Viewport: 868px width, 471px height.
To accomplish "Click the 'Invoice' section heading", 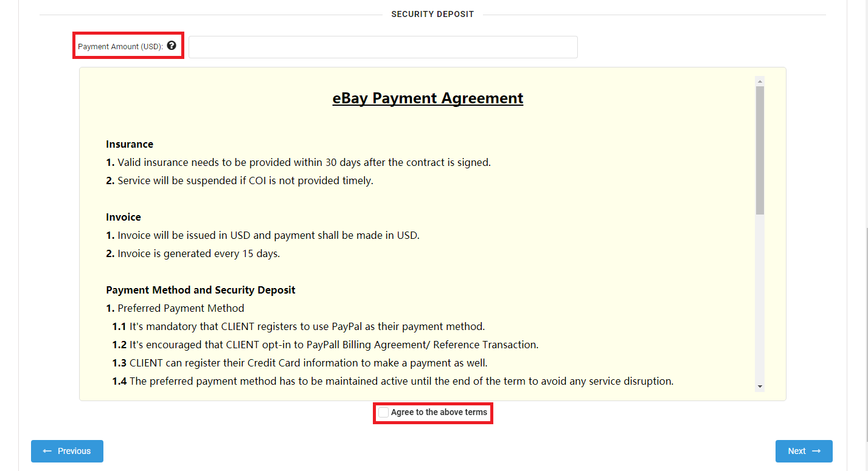I will pyautogui.click(x=123, y=217).
